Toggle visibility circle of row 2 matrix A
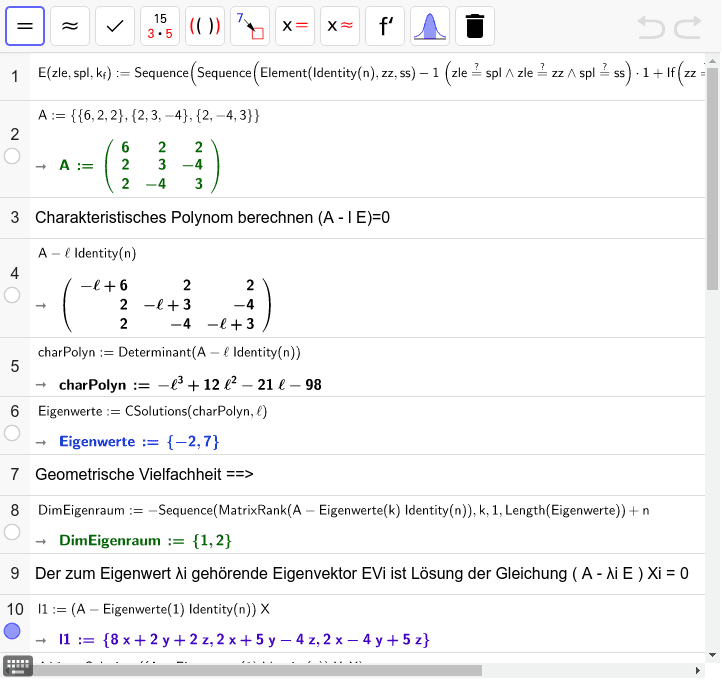The height and width of the screenshot is (680, 722). tap(12, 156)
